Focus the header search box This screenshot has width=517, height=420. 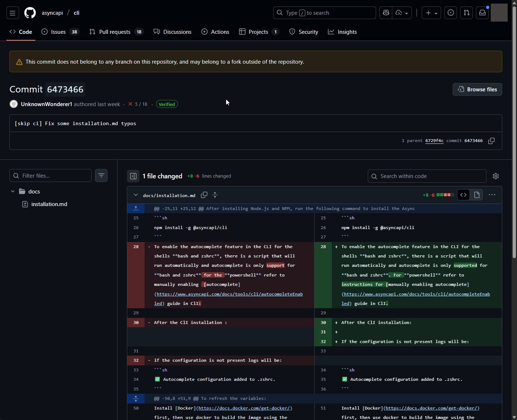(325, 13)
